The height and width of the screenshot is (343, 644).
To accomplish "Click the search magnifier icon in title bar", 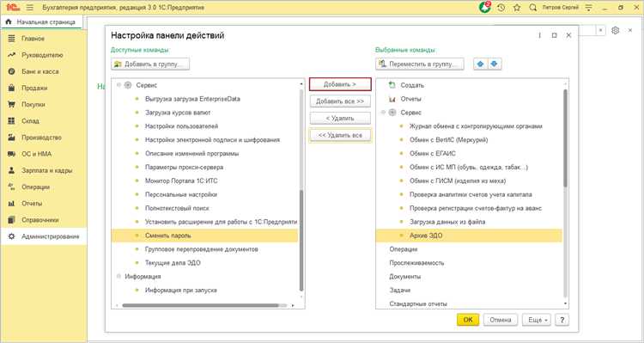I will tap(532, 8).
